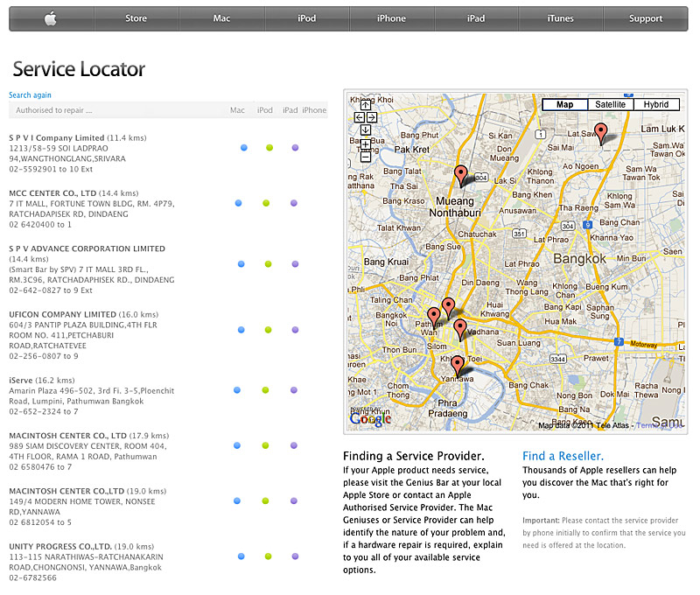The image size is (700, 595).
Task: Select S P V I Company Limited listing
Action: 78,153
